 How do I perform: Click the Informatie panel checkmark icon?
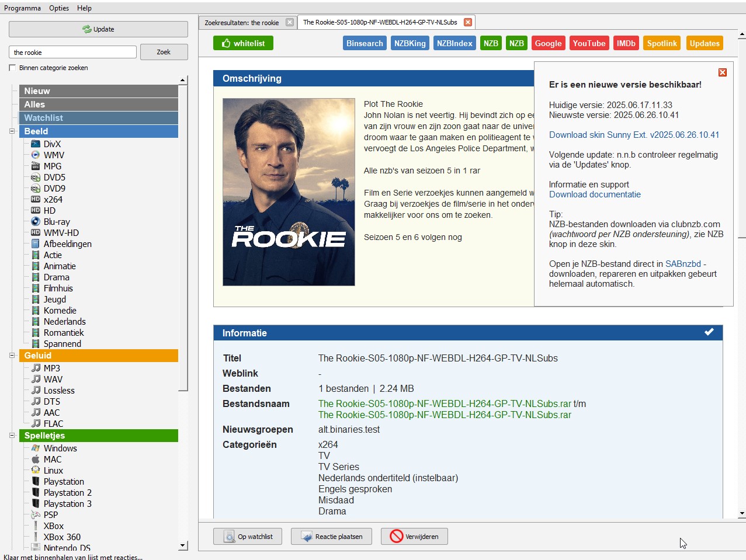tap(709, 332)
